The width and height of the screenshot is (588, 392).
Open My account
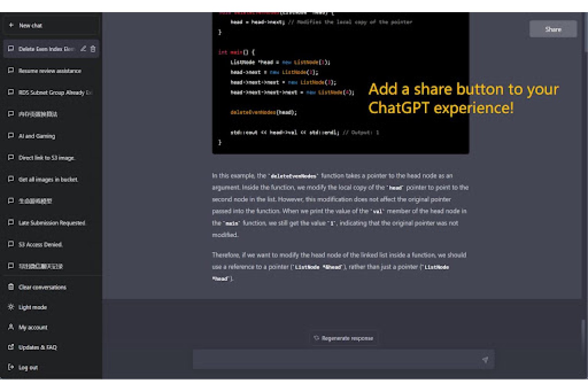pyautogui.click(x=51, y=327)
